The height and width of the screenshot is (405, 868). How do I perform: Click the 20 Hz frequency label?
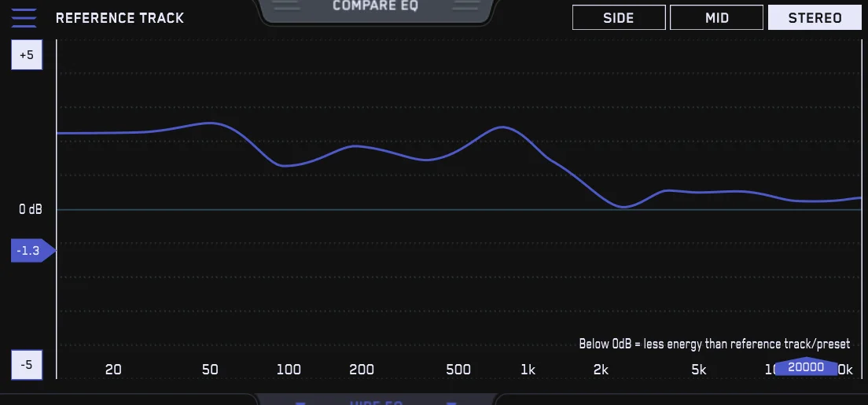pyautogui.click(x=113, y=370)
